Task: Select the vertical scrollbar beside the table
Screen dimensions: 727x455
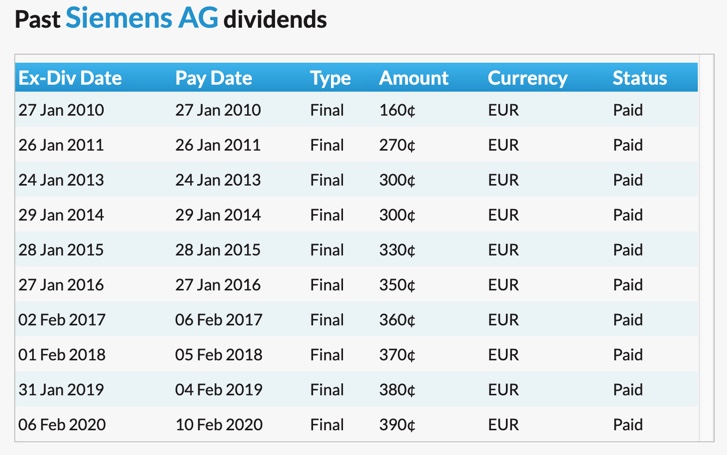Action: coord(707,248)
